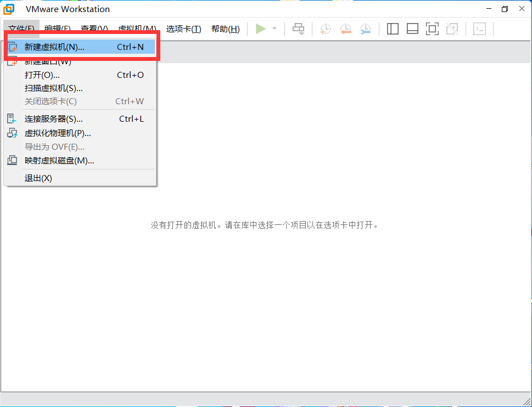Select Map Virtual Disks (映射虚拟磁盘) entry
This screenshot has height=407, width=532.
pyautogui.click(x=80, y=161)
